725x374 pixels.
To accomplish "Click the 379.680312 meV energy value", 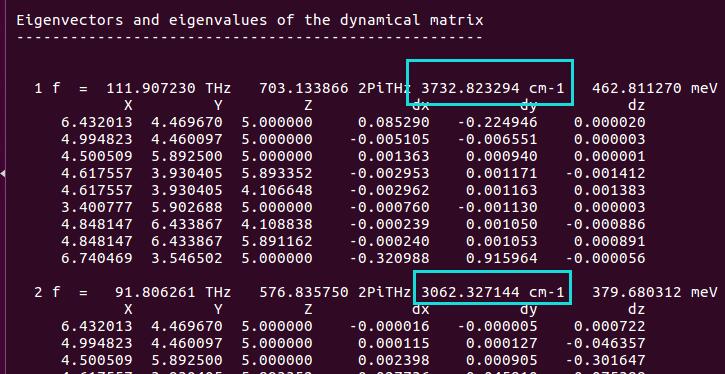I will (655, 292).
